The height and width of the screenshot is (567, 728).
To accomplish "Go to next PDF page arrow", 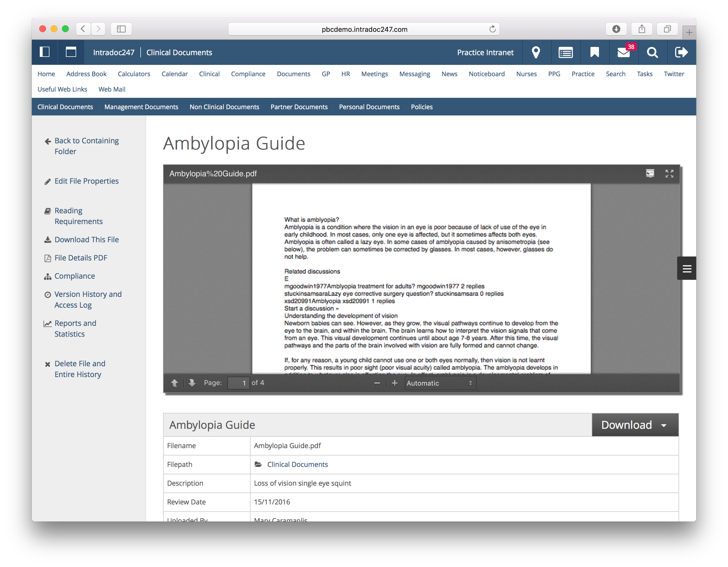I will (x=192, y=383).
